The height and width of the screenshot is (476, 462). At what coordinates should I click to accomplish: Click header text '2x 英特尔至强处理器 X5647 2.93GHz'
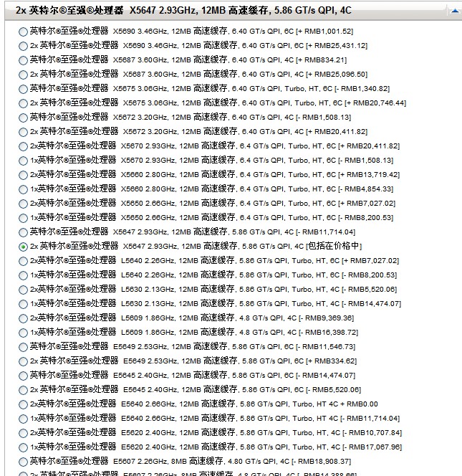pos(105,10)
